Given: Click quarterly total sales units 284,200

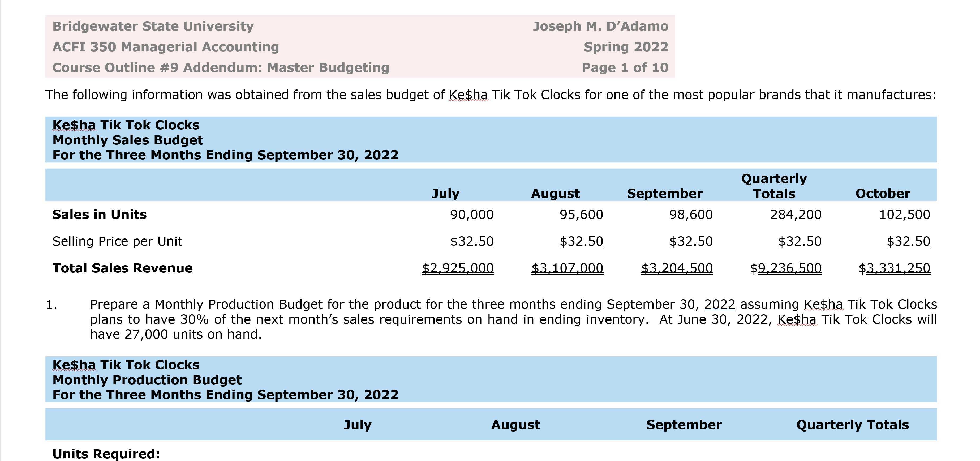Looking at the screenshot, I should pyautogui.click(x=796, y=215).
